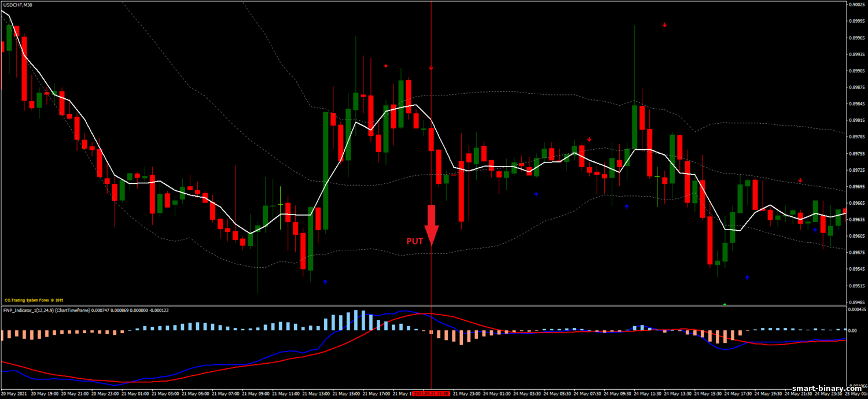Screen dimensions: 868x399
Task: Click the 20 May 21:00 time label
Action: click(75, 393)
